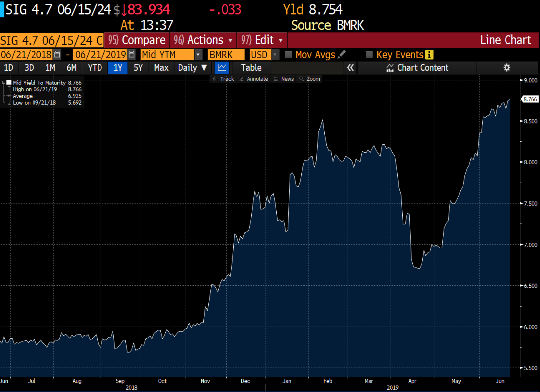The height and width of the screenshot is (392, 540).
Task: Click the '2019' year label on axis
Action: [393, 387]
